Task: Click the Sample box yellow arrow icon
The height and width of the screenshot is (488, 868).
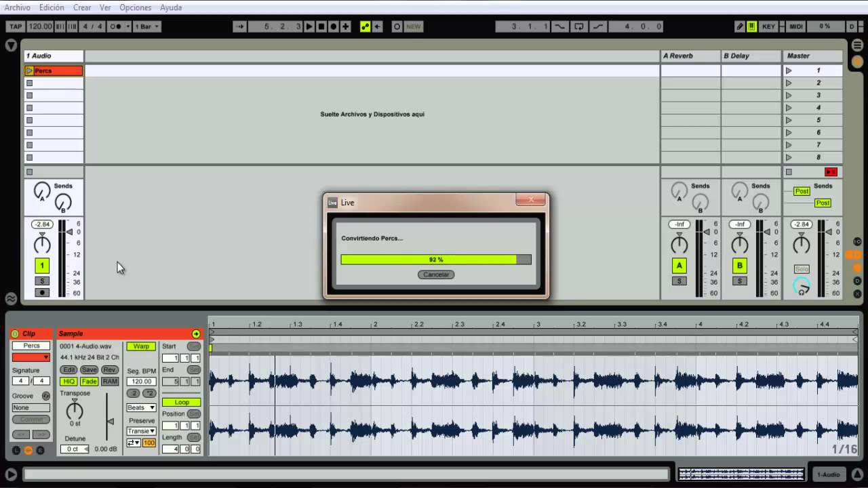Action: 196,333
